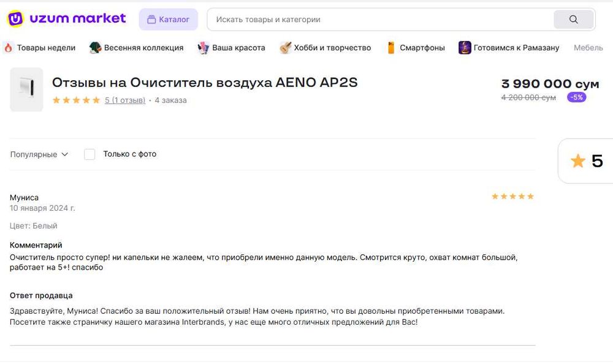Click the reviewer name Муниса
Image resolution: width=613 pixels, height=364 pixels.
pyautogui.click(x=24, y=197)
